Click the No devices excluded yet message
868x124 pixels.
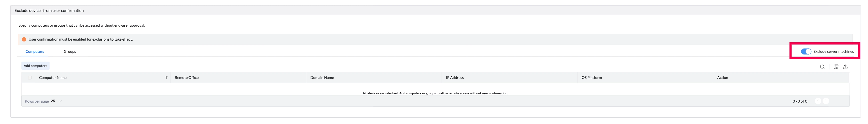coord(435,93)
